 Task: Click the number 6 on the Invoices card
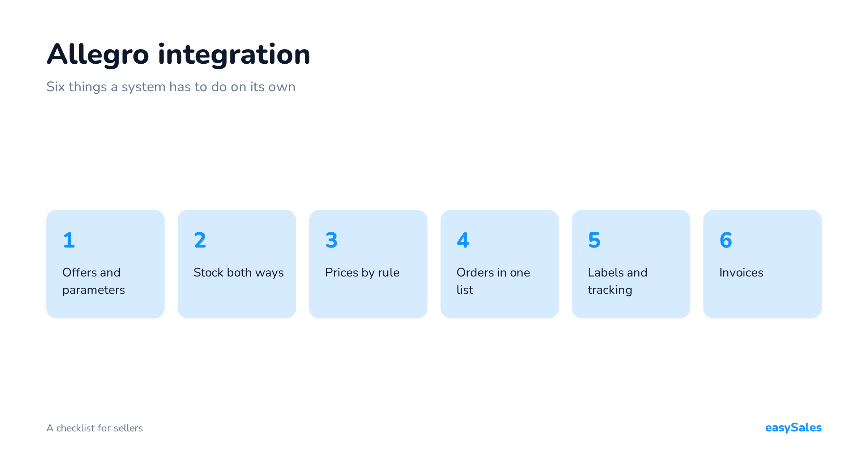click(x=726, y=240)
